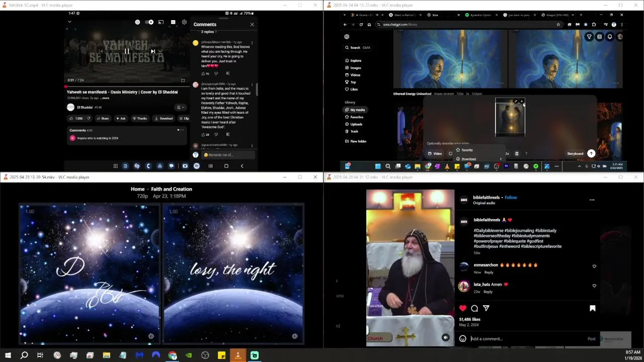644x362 pixels.
Task: Open Trash in Sora library
Action: pos(352,131)
